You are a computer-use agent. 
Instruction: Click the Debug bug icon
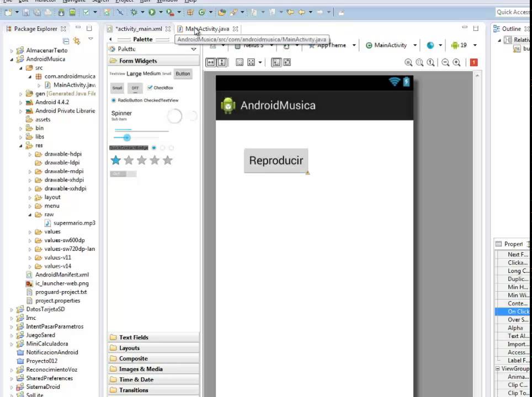point(134,13)
